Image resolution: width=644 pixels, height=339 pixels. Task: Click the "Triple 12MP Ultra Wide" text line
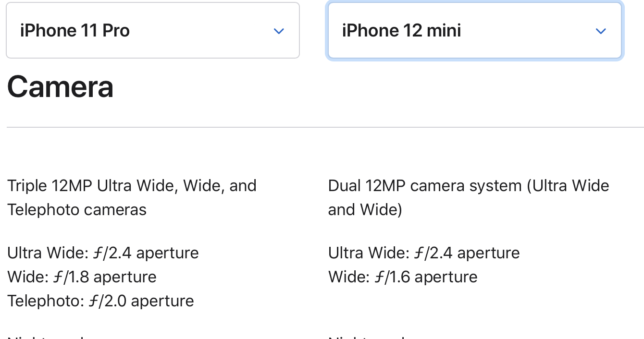tap(132, 186)
